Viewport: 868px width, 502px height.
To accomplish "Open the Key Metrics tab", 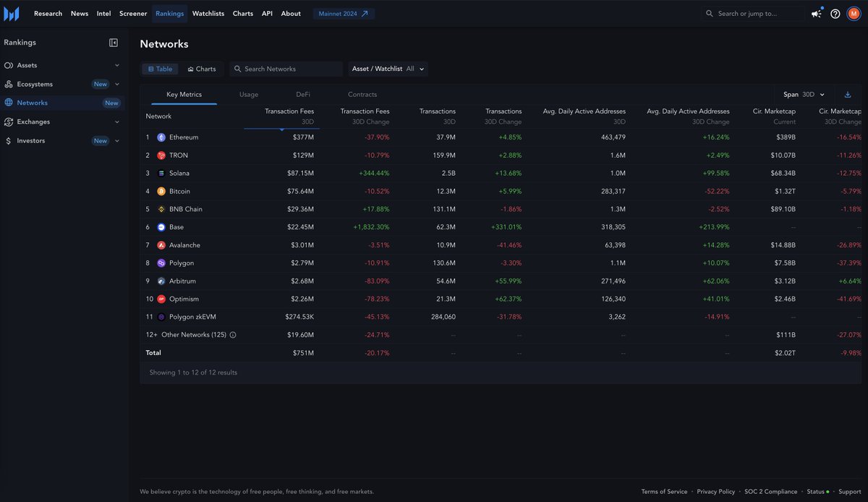I will click(x=184, y=95).
